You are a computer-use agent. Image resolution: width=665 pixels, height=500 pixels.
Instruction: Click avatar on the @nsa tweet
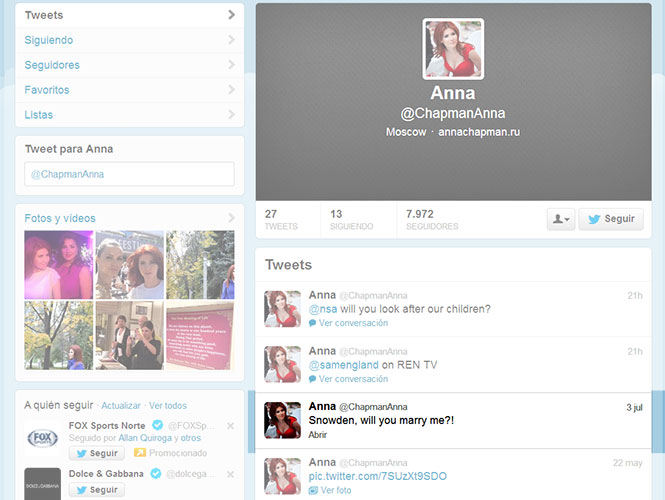[x=282, y=309]
